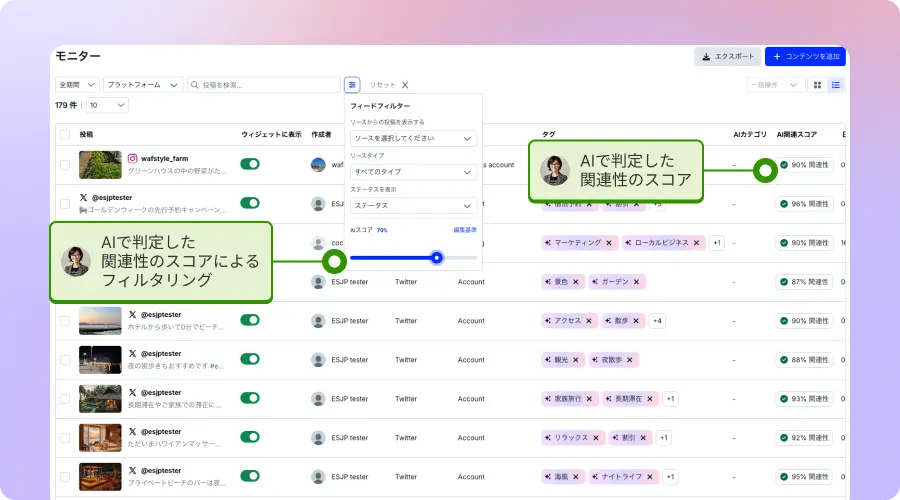Remove the ローカルビジネス tag with its X

[696, 243]
